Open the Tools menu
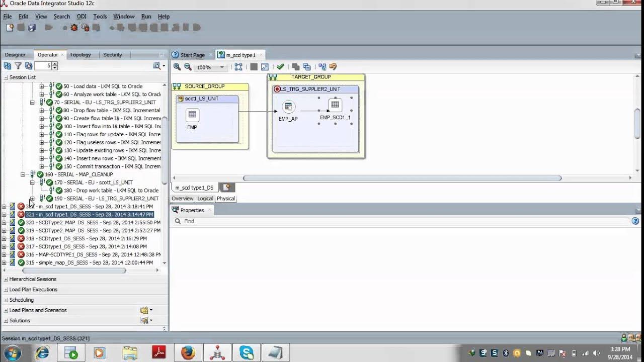The height and width of the screenshot is (362, 644). pos(100,17)
